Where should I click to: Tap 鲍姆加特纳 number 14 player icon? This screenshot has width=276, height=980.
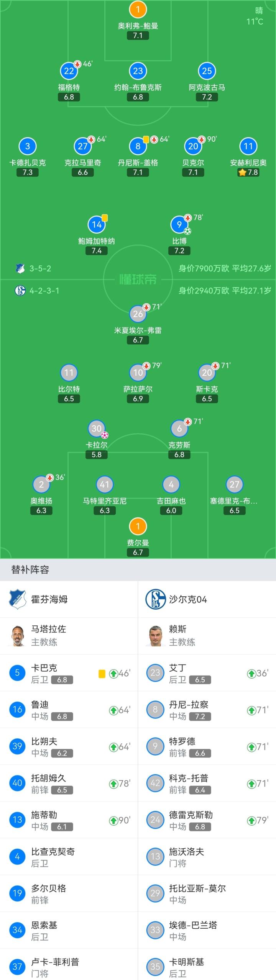point(97,224)
